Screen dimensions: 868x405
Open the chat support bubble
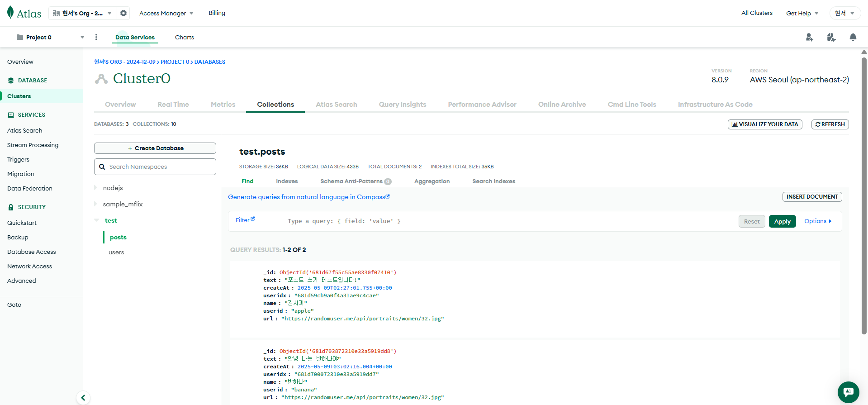(848, 392)
